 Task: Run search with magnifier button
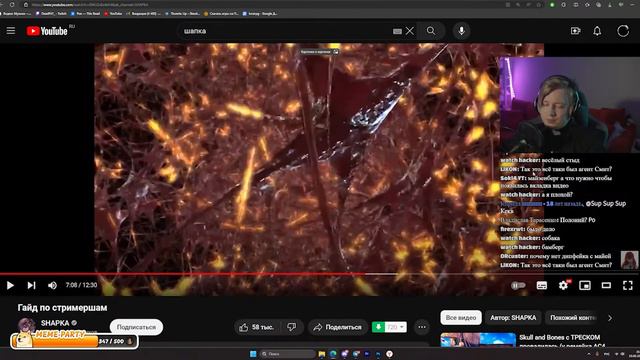431,31
